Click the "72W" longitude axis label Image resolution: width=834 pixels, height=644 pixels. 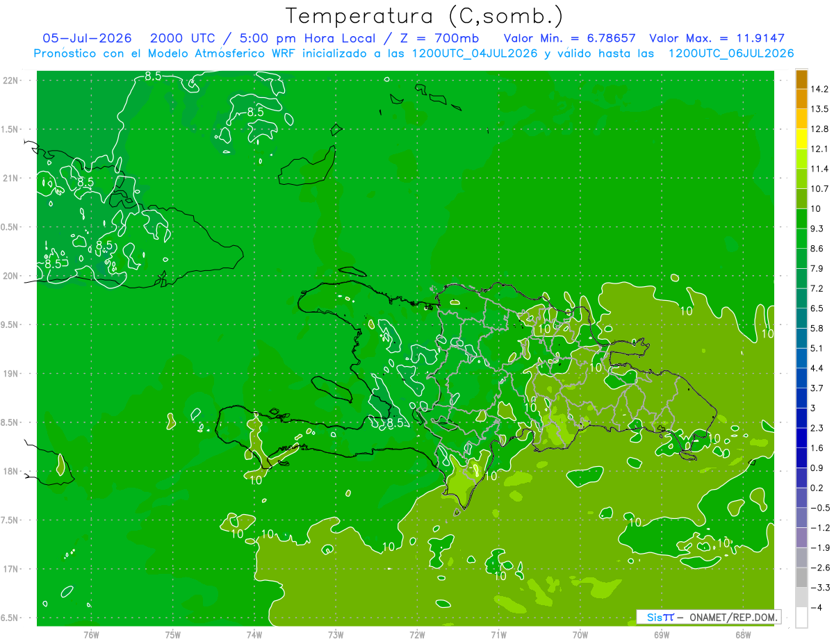coord(417,634)
